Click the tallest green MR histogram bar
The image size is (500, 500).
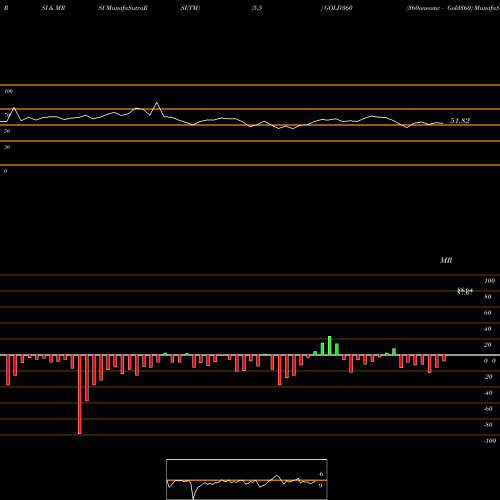pos(330,346)
